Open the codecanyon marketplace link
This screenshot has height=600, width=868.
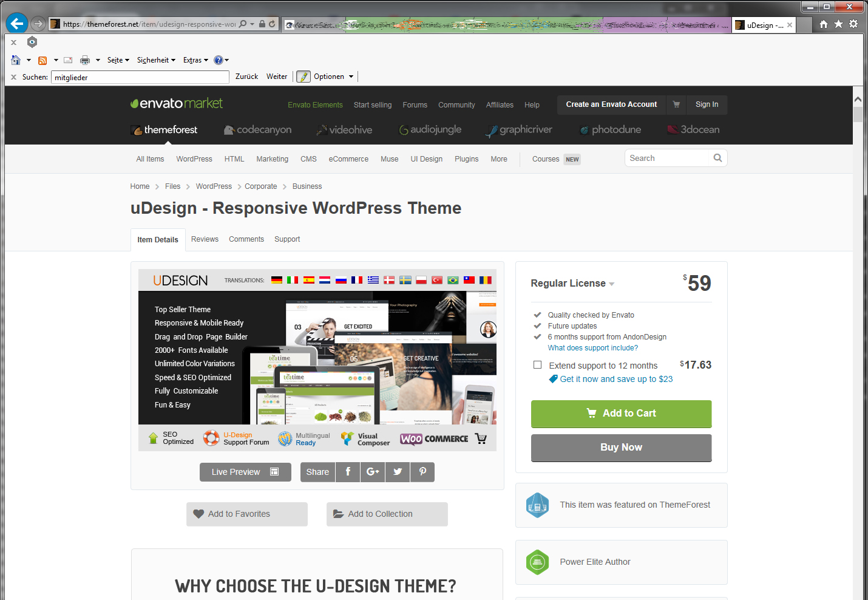pyautogui.click(x=258, y=129)
